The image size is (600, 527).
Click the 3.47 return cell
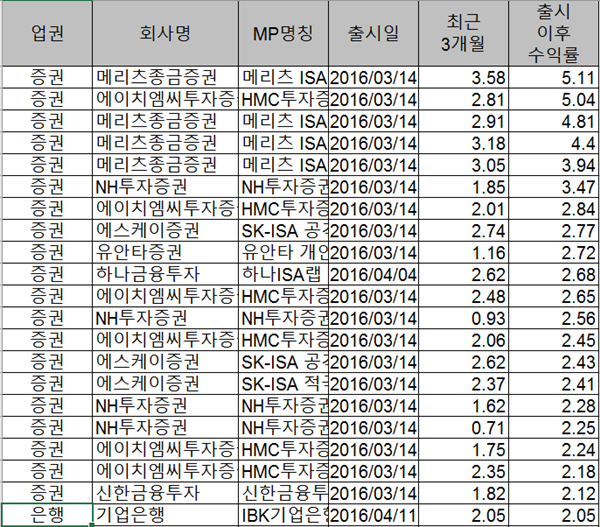tap(554, 187)
